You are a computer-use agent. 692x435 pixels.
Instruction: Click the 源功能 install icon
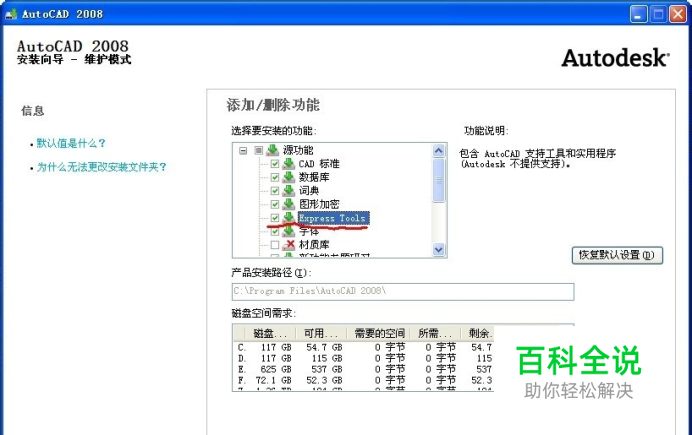[273, 150]
